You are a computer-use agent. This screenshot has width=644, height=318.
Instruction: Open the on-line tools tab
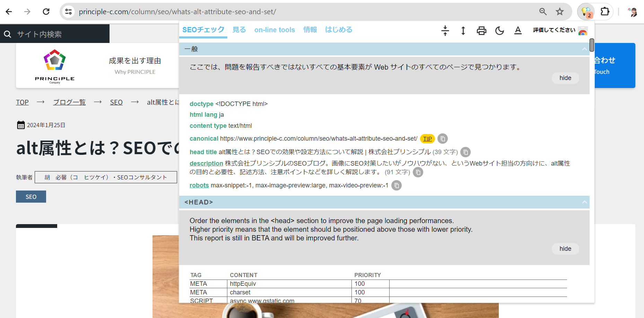(x=275, y=30)
